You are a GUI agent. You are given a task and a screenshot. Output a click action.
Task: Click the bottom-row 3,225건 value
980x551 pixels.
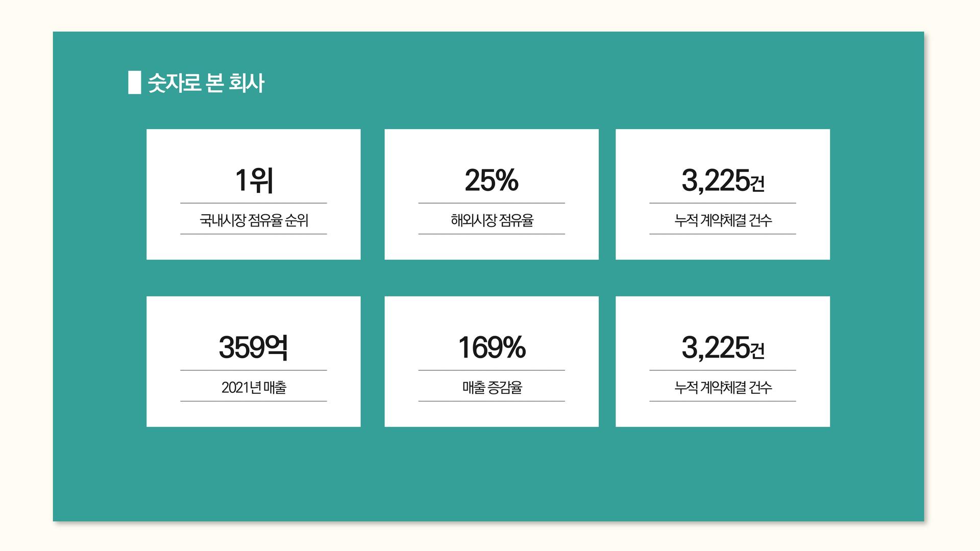(x=723, y=348)
